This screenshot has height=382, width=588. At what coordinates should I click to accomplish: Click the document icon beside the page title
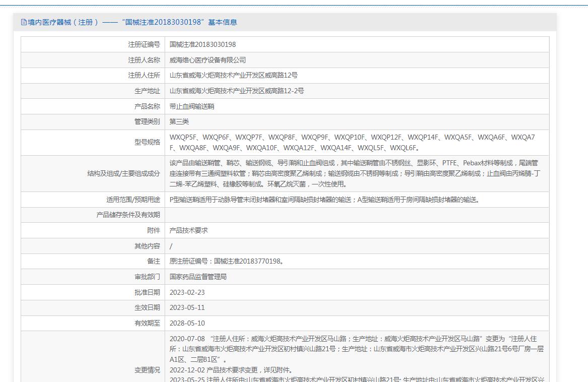click(x=24, y=22)
